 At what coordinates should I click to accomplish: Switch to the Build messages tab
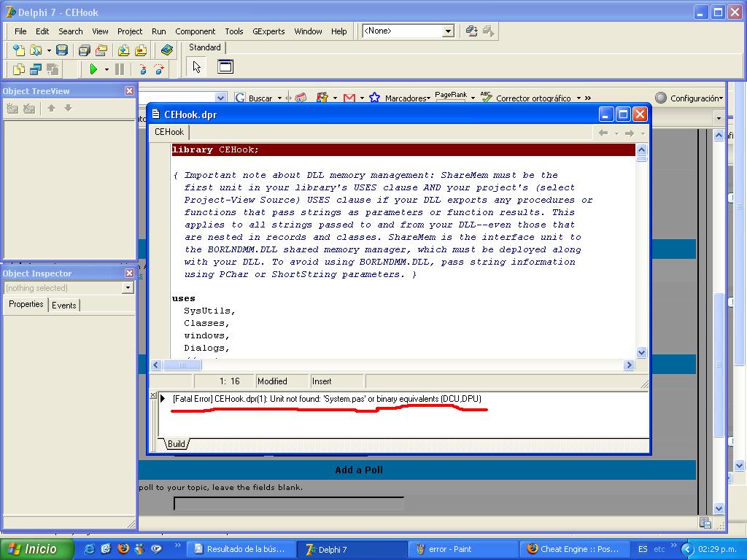(x=177, y=444)
